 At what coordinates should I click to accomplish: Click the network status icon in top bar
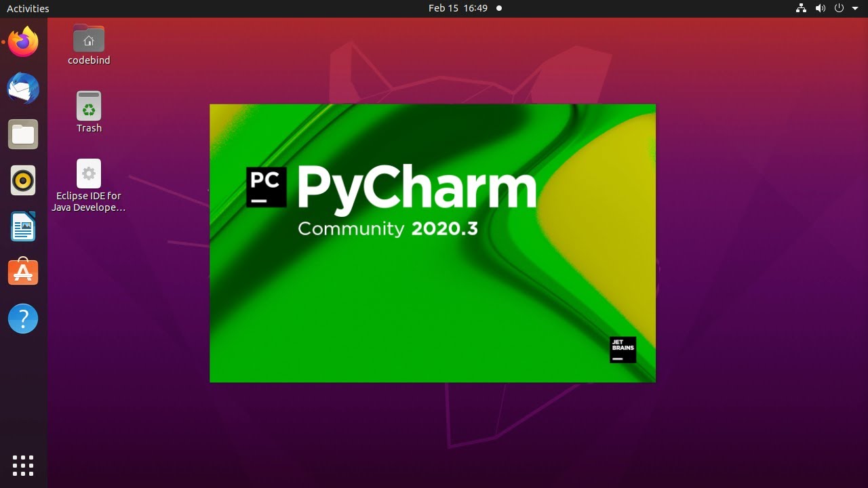801,8
